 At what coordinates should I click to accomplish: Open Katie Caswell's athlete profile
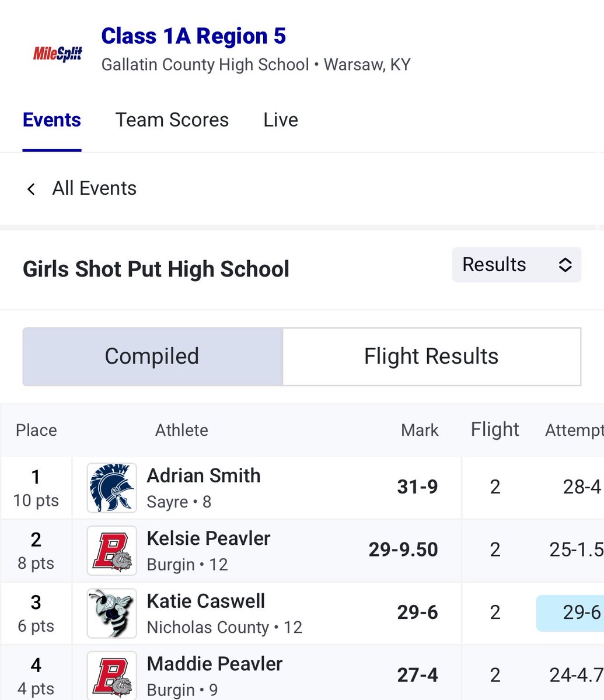(x=206, y=601)
